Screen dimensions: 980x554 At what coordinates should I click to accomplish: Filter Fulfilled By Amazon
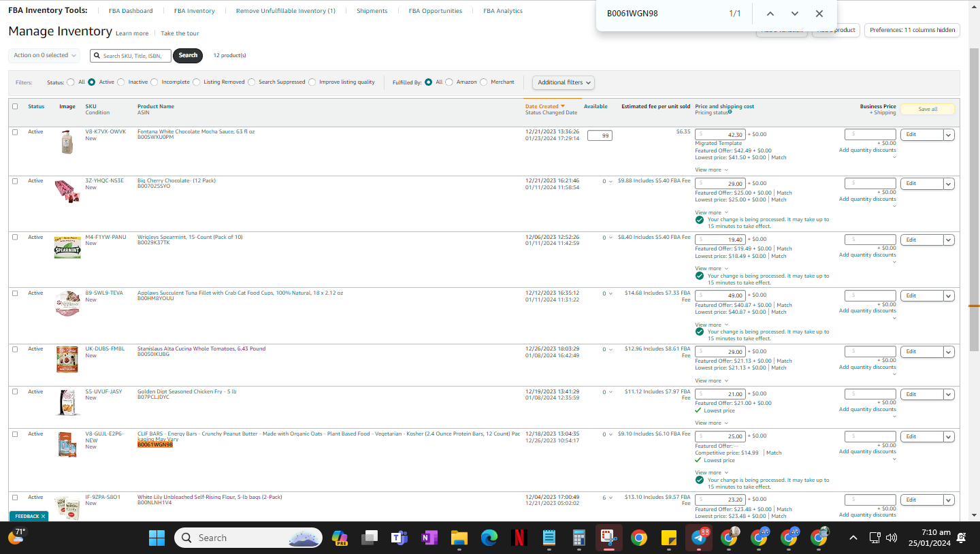449,82
